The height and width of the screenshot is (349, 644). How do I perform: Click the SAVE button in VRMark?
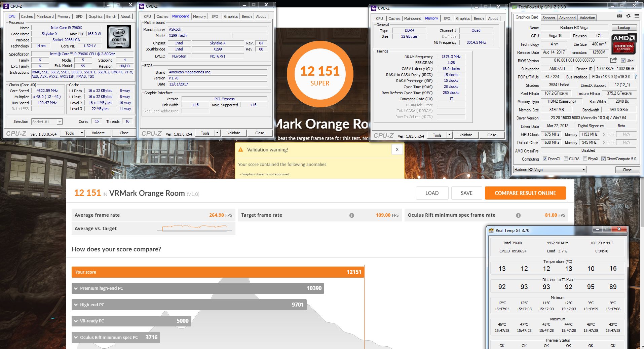tap(466, 193)
